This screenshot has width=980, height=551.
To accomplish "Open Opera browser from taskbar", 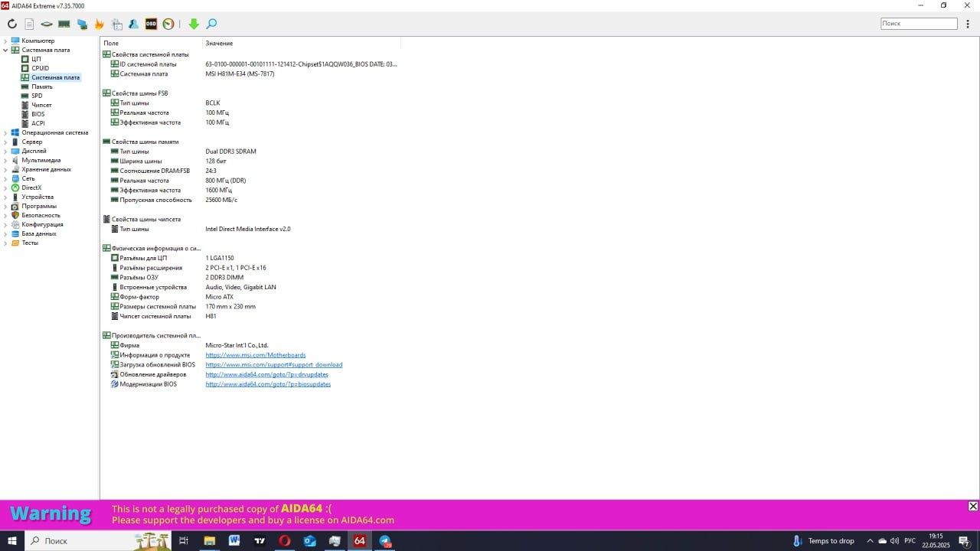I will (x=285, y=540).
